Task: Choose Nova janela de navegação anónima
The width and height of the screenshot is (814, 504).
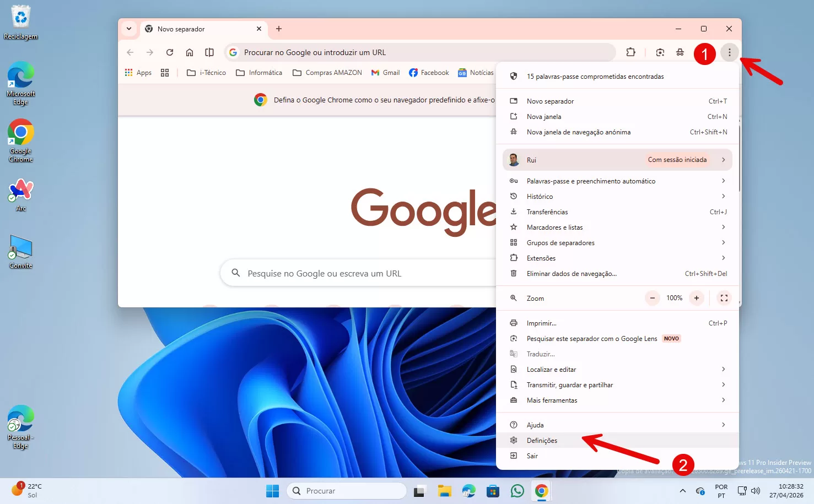Action: point(578,132)
